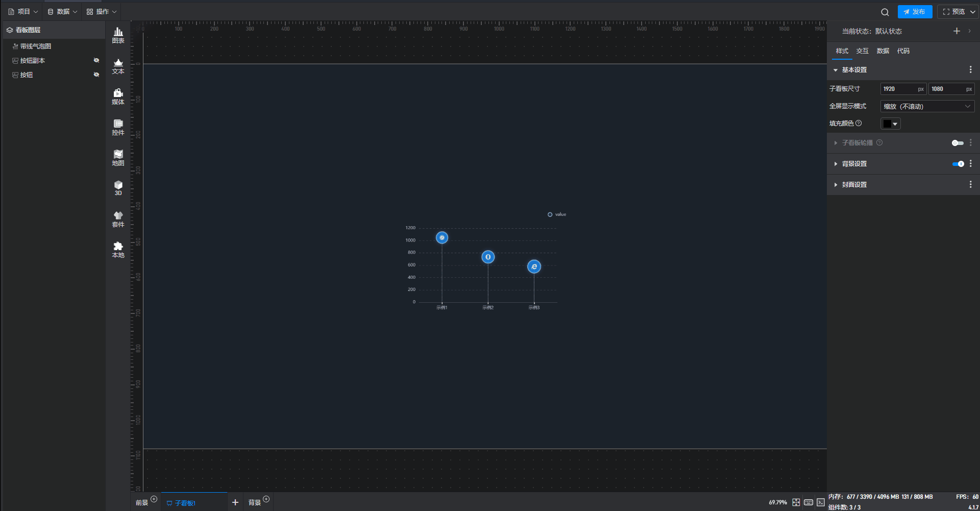Click the fit-to-screen icon beside zoom percentage
The height and width of the screenshot is (511, 980).
(796, 502)
